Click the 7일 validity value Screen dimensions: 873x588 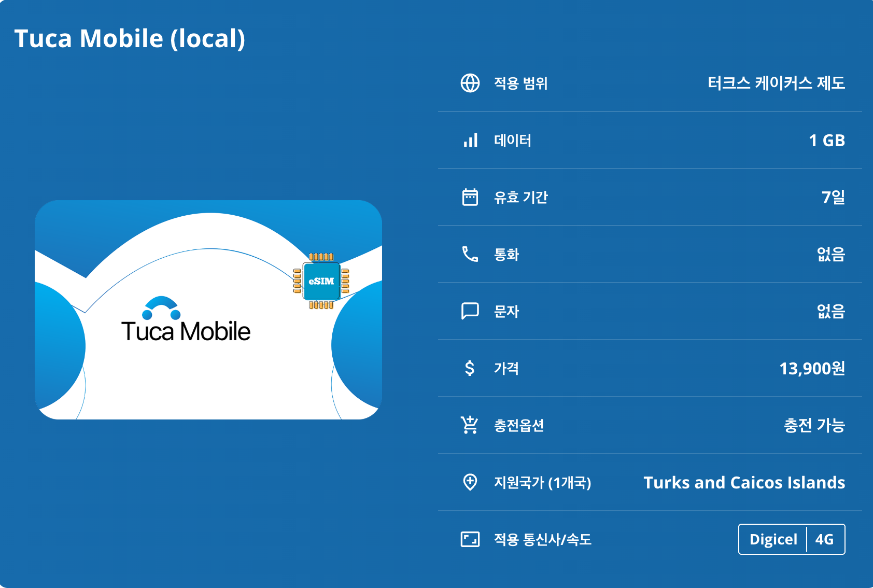834,197
